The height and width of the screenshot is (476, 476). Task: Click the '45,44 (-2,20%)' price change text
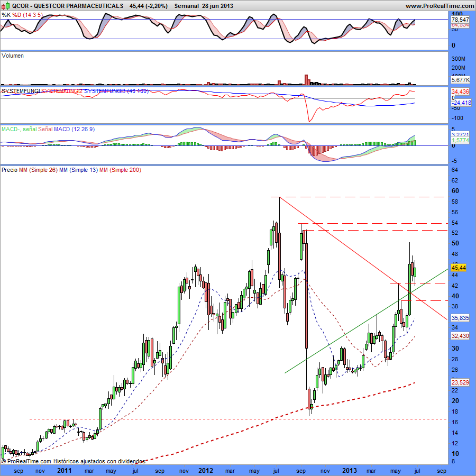(148, 6)
